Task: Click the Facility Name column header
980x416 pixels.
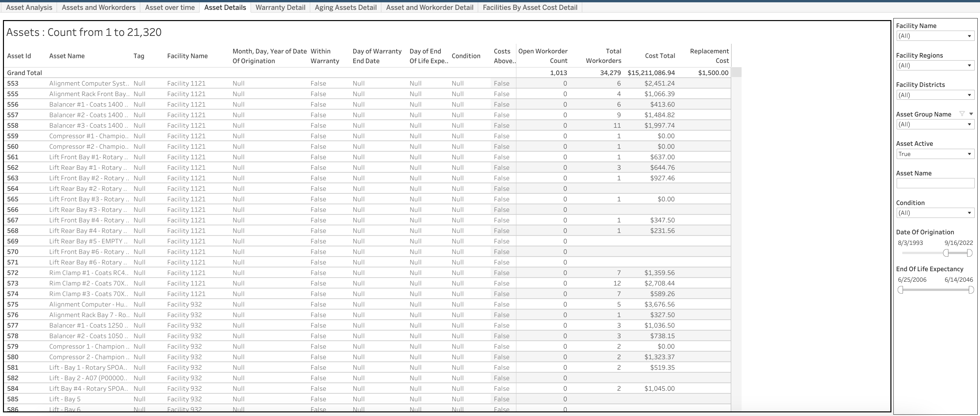Action: click(x=188, y=56)
